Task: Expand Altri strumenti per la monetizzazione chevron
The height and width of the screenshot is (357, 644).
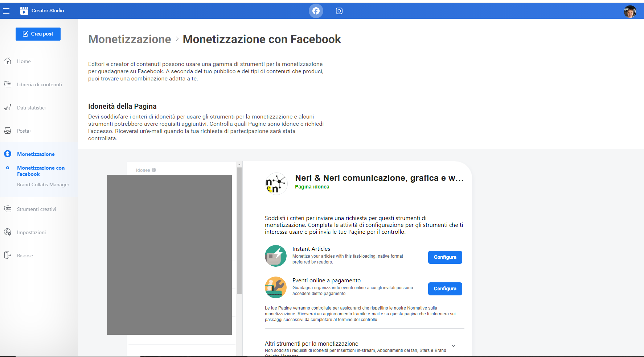Action: tap(454, 346)
